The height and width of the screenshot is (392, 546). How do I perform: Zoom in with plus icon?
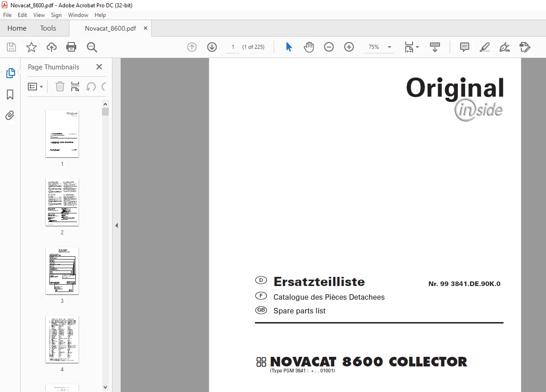(x=349, y=47)
